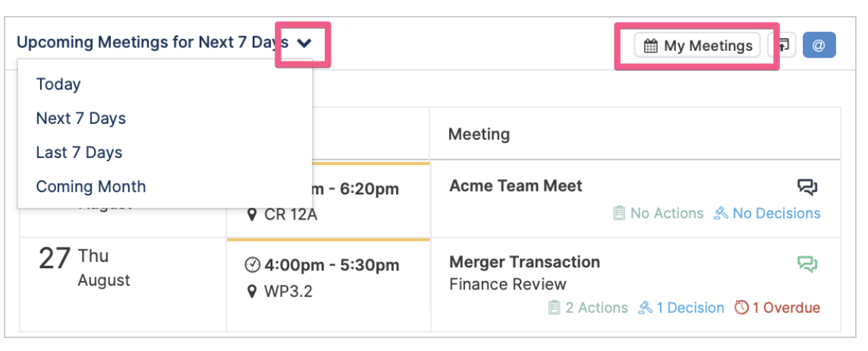The width and height of the screenshot is (868, 351).
Task: Select Coming Month range option
Action: (x=91, y=186)
